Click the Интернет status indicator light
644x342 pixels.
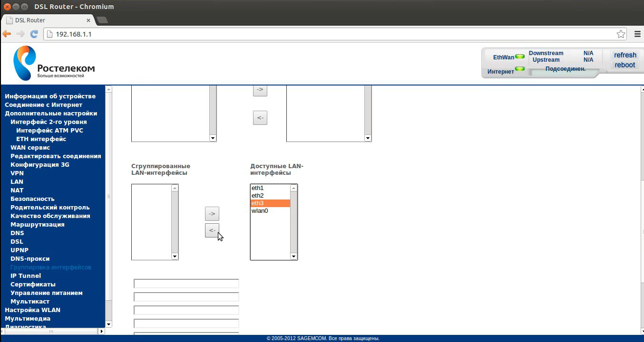click(520, 69)
